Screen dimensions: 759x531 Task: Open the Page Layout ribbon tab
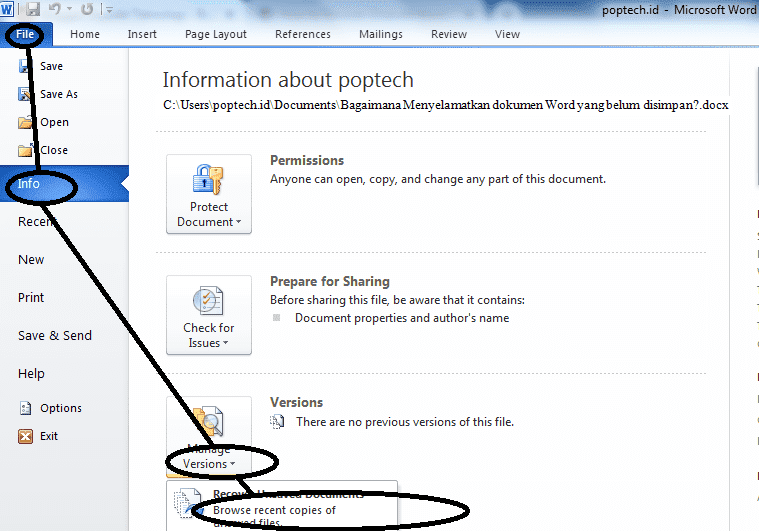(x=215, y=34)
